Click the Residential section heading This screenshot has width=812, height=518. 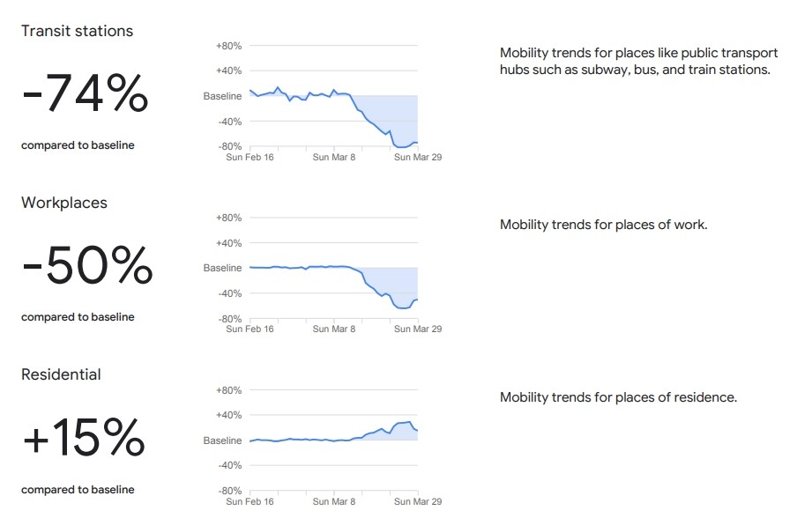pos(61,374)
